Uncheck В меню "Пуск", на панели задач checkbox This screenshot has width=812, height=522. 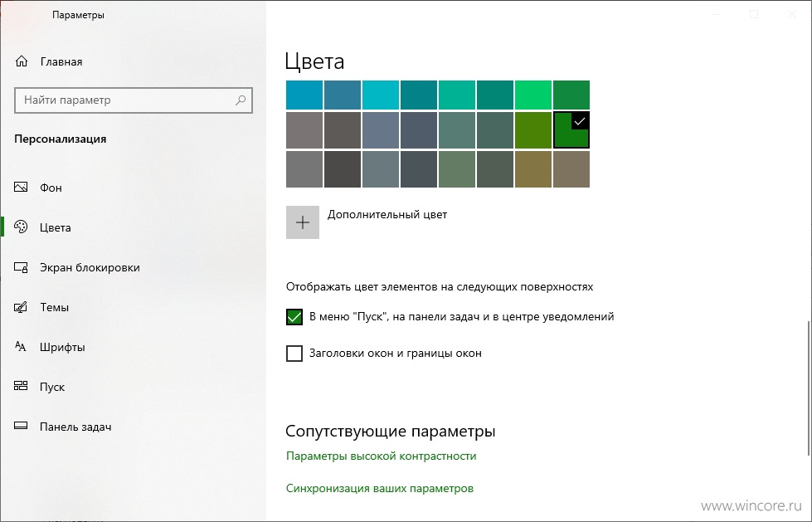pos(294,317)
